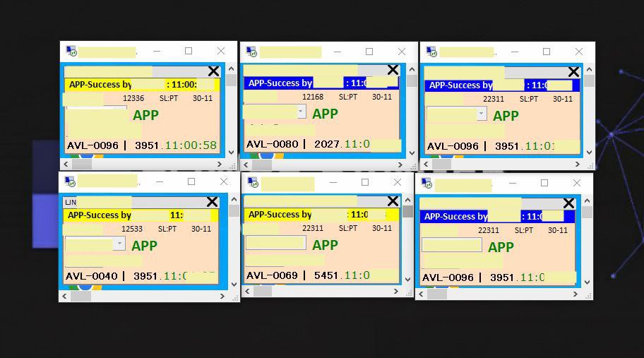Viewport: 644px width, 358px height.
Task: Click scroll-up arrow in the 12168 window
Action: [412, 69]
